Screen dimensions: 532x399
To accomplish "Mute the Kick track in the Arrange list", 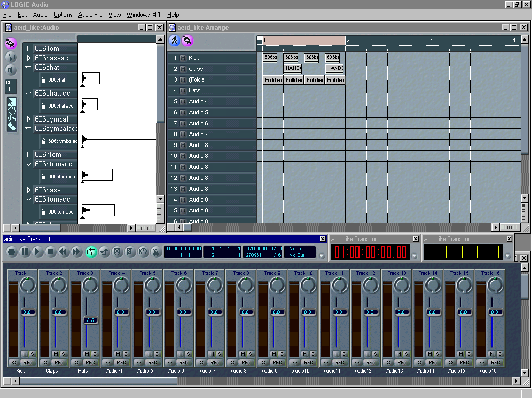I will 183,58.
